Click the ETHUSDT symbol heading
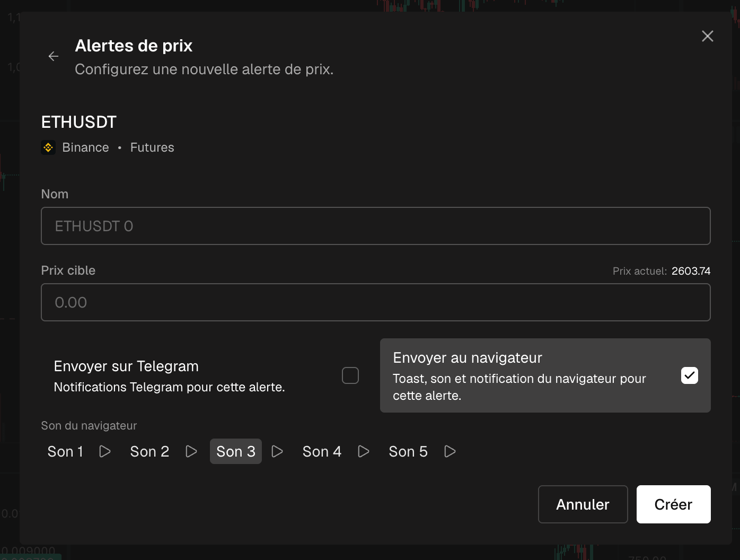The image size is (740, 560). [x=79, y=122]
